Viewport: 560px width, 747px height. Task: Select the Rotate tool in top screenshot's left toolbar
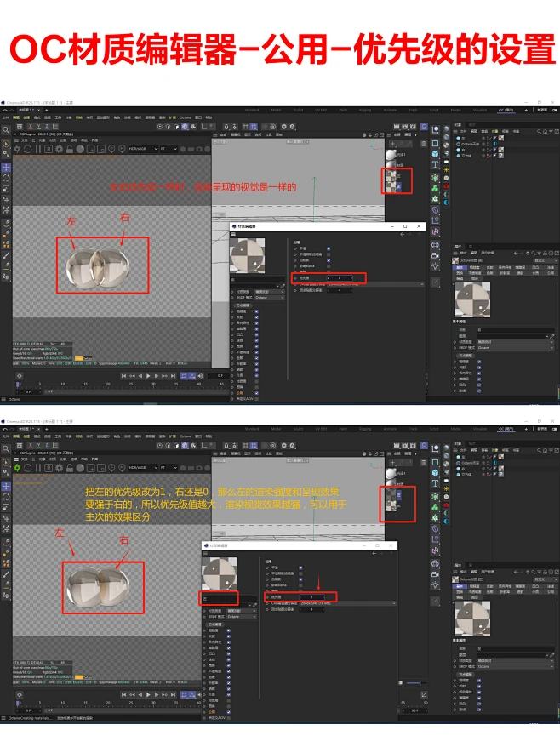(x=6, y=178)
